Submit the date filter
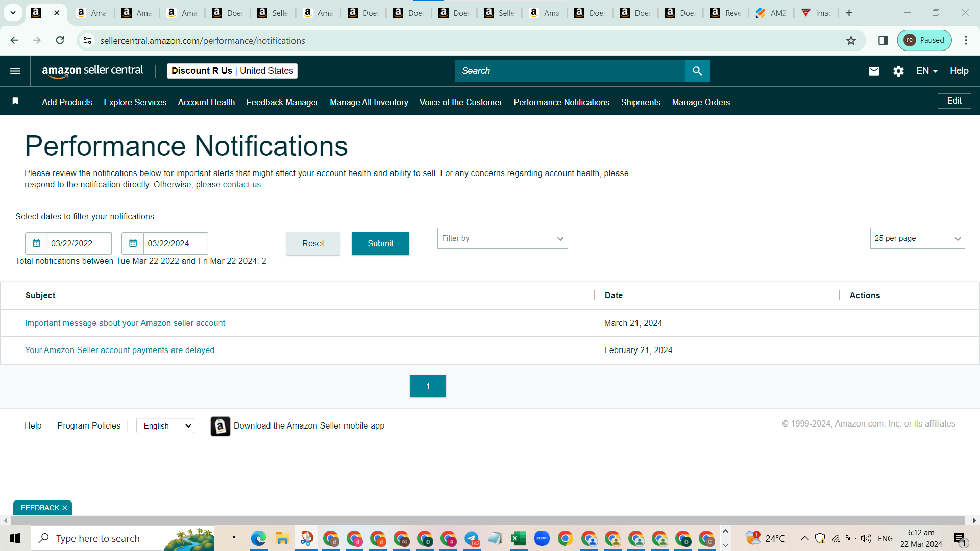The width and height of the screenshot is (980, 551). [380, 243]
